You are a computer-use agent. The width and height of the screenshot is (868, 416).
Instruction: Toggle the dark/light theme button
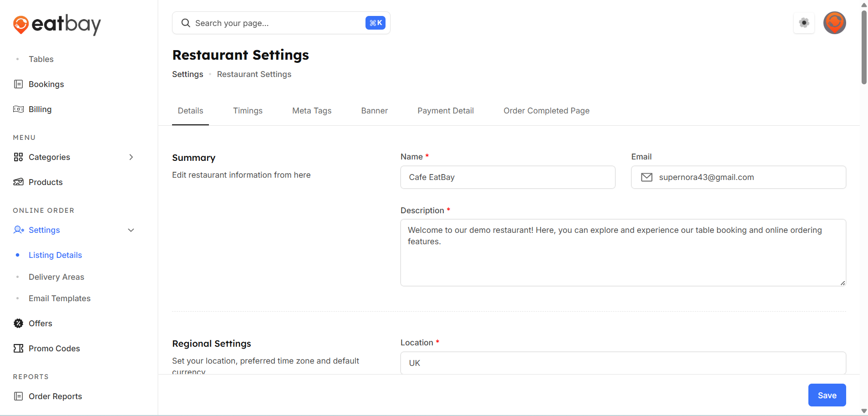point(804,23)
